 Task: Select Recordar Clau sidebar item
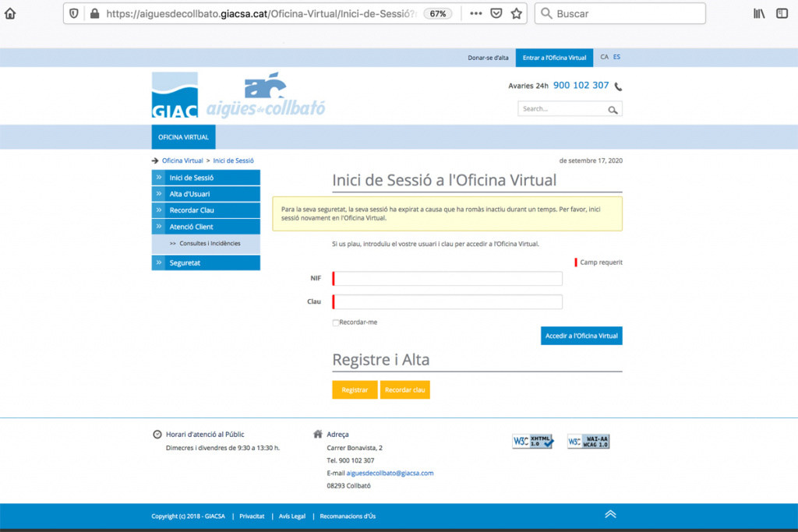206,210
